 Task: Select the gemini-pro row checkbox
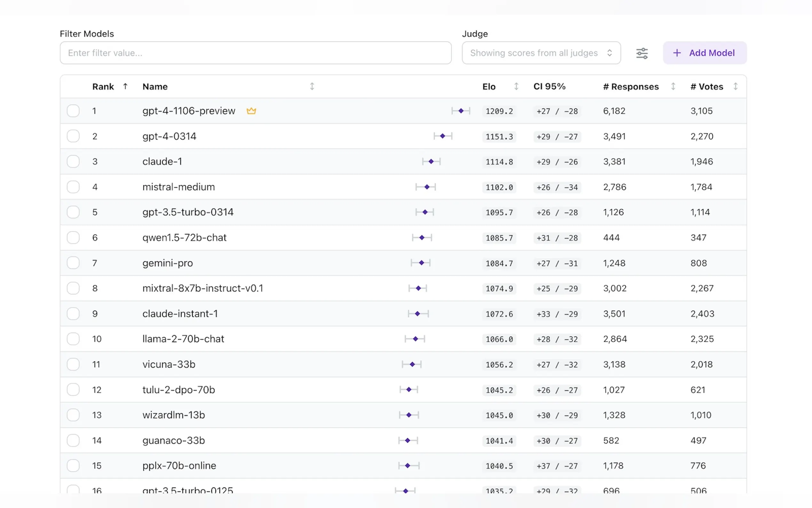[73, 263]
